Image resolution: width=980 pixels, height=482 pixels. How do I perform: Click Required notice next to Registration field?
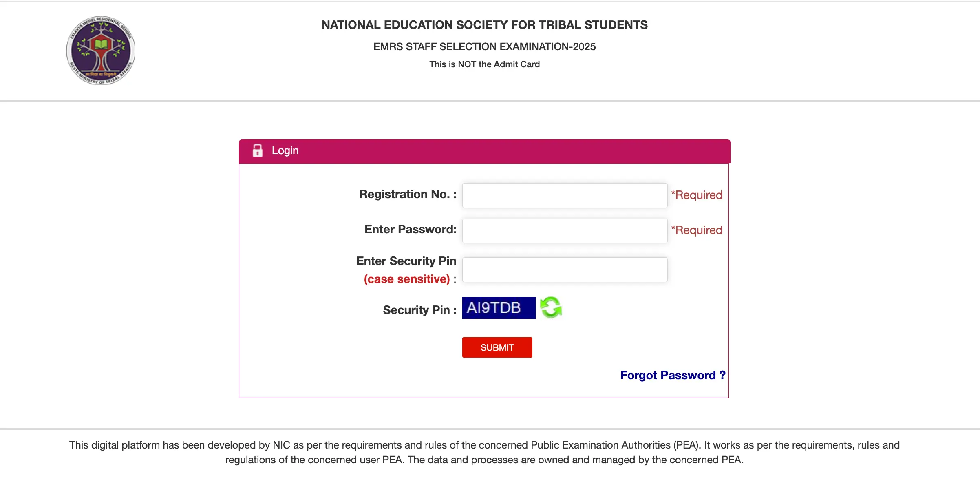pyautogui.click(x=697, y=195)
